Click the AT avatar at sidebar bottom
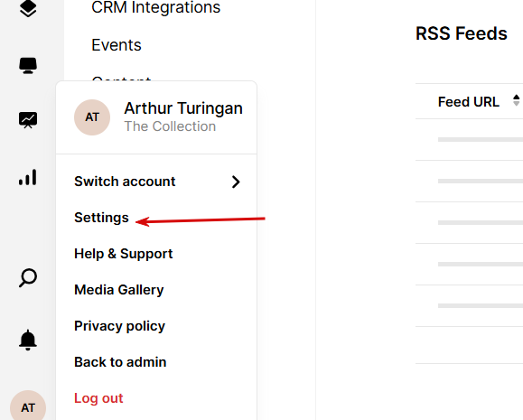Image resolution: width=523 pixels, height=420 pixels. (28, 407)
